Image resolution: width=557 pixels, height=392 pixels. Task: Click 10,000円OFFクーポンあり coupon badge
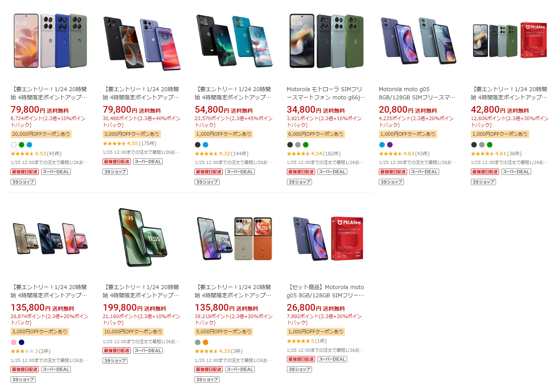click(133, 332)
